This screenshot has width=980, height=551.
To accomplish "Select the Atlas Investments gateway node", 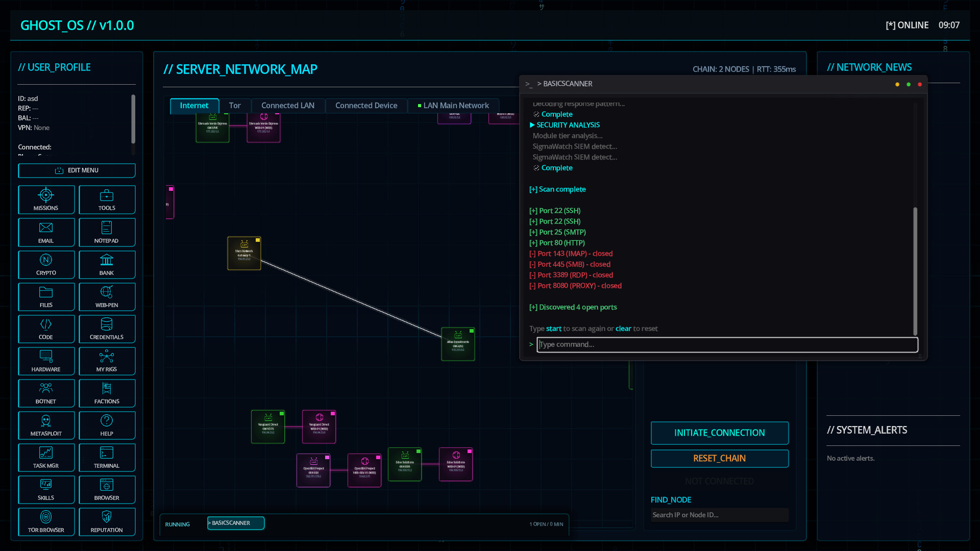I will click(458, 344).
